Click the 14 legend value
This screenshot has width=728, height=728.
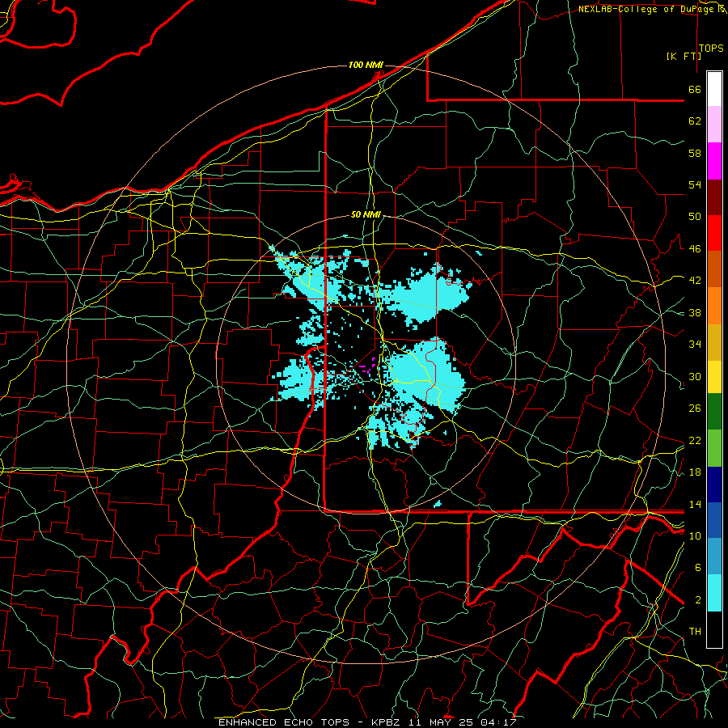(x=695, y=504)
